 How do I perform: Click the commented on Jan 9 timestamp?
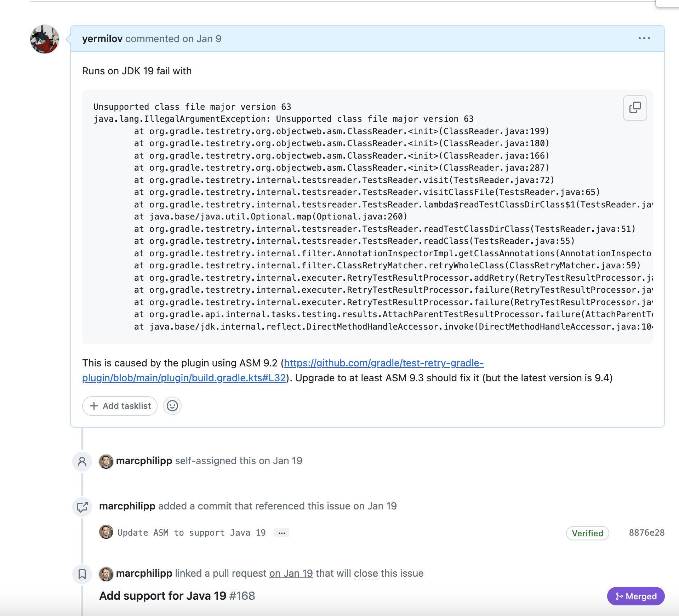[173, 39]
